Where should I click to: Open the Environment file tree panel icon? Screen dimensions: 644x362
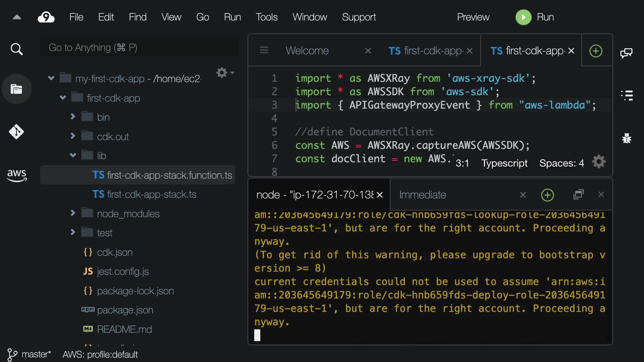point(16,89)
